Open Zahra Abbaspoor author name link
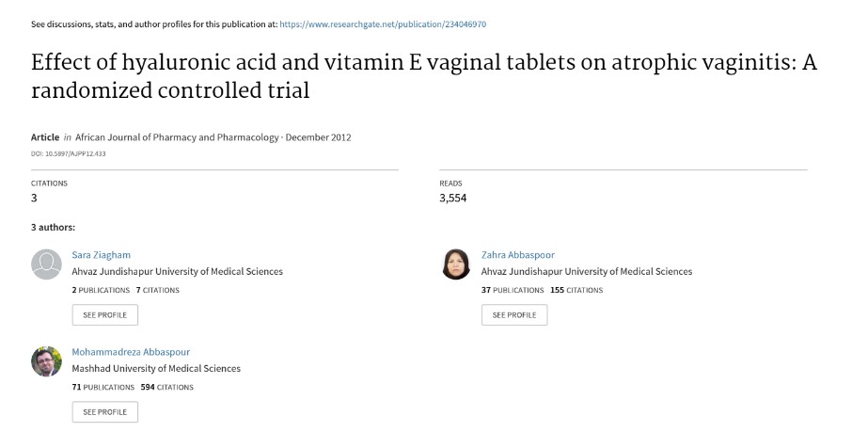Viewport: 868px width, 448px height. pyautogui.click(x=517, y=255)
